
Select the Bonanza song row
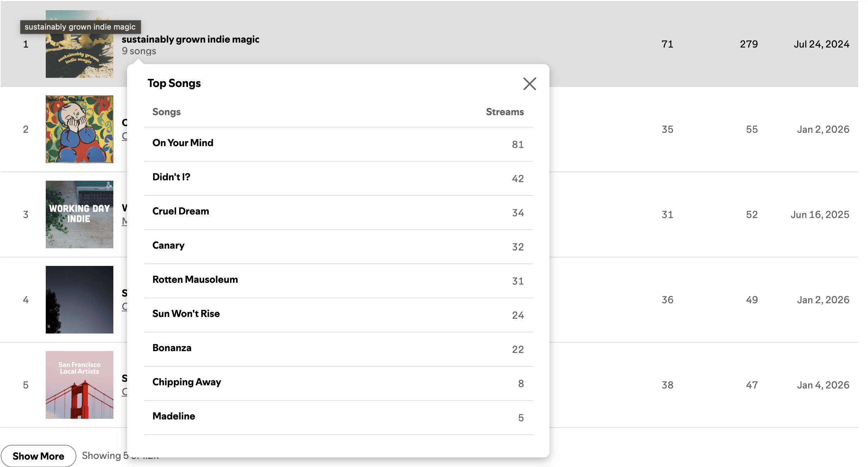pyautogui.click(x=172, y=348)
